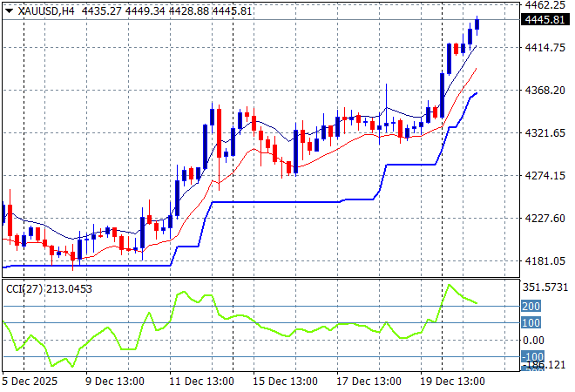Select the CCI 200 level label

click(531, 307)
